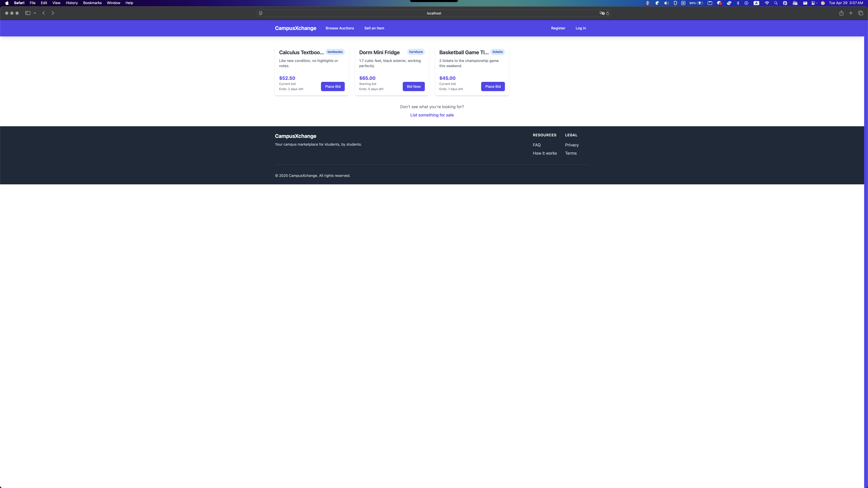
Task: Open the sidebar options dropdown chevron
Action: [35, 13]
